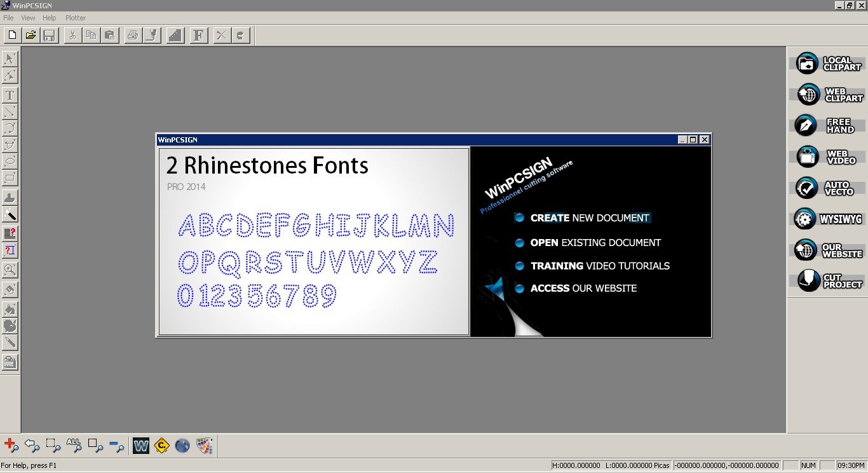The height and width of the screenshot is (473, 868).
Task: Select the paint bucket fill tool
Action: point(10,310)
